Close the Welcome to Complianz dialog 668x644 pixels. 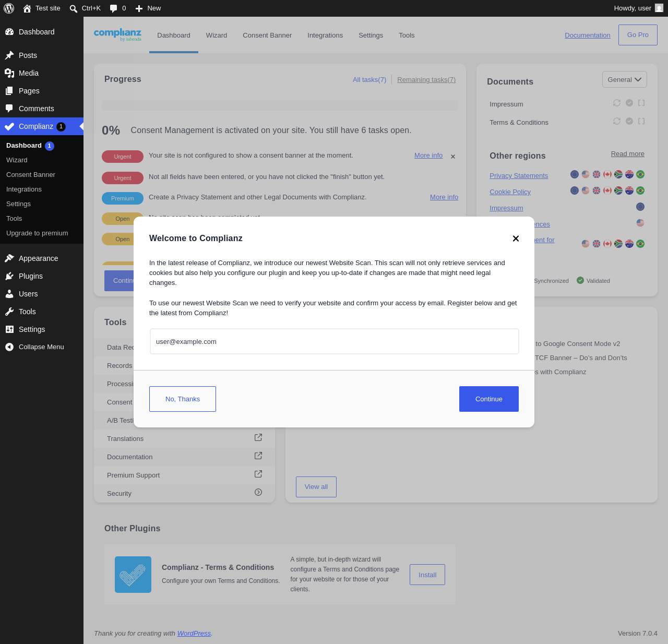coord(516,238)
